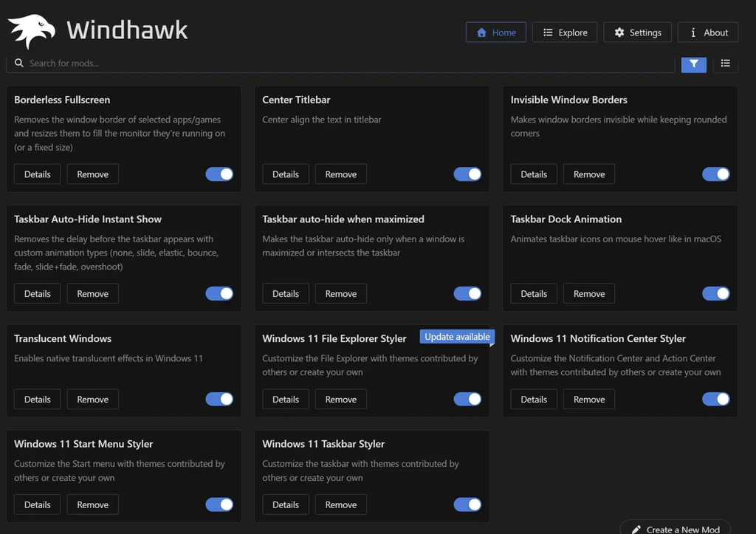
Task: Remove the Translucent Windows mod
Action: [x=92, y=399]
